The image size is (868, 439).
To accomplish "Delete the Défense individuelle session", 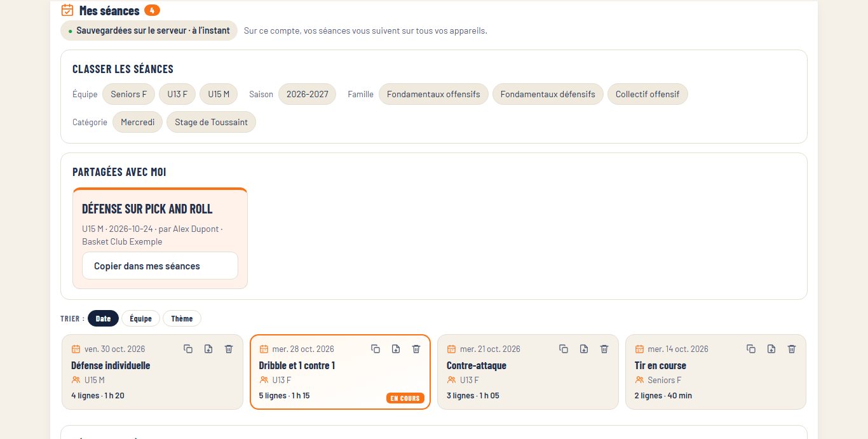I will pyautogui.click(x=229, y=349).
